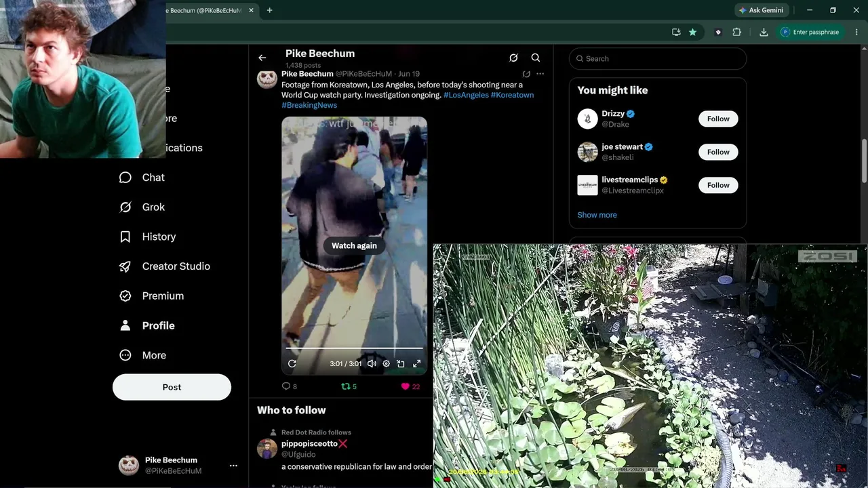This screenshot has width=868, height=488.
Task: Follow Drizzy
Action: 718,119
